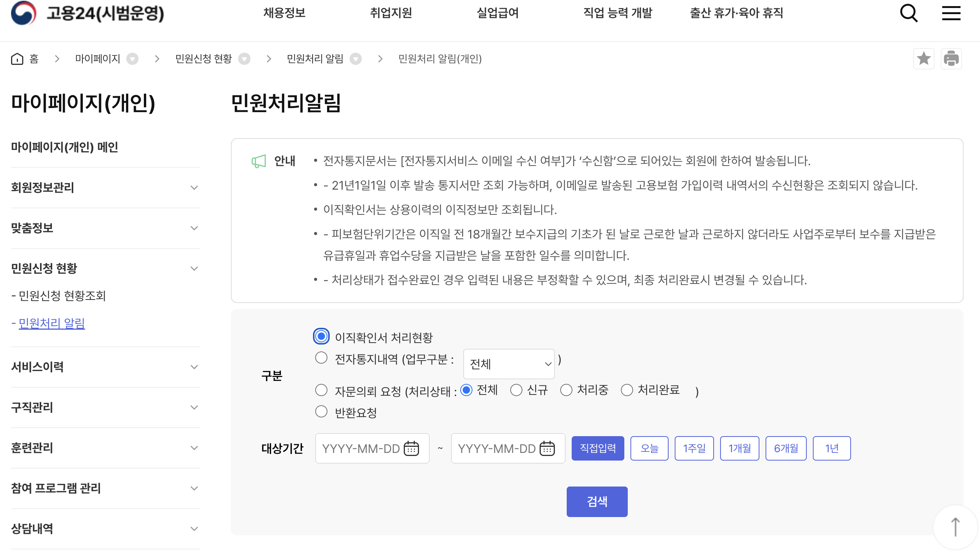Click the home icon in breadcrumb
Screen dimensions: 980x551
(x=17, y=59)
